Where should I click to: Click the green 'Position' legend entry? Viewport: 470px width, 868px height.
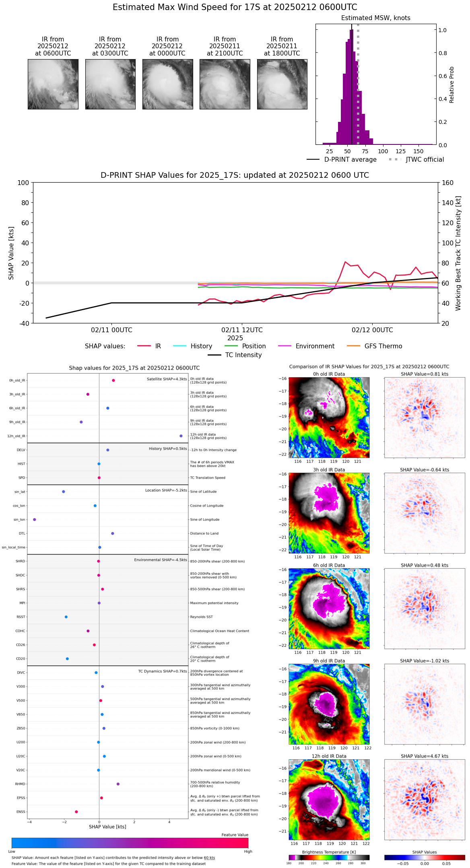point(245,346)
